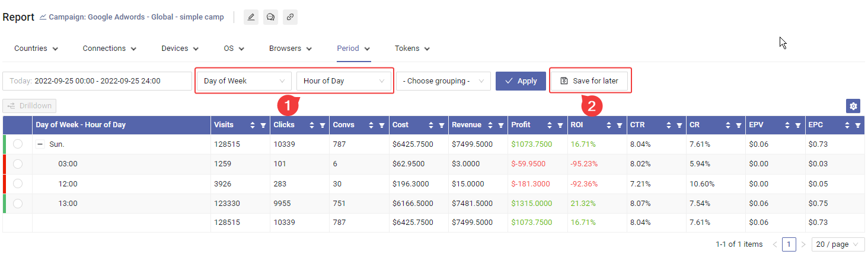Sort the Cost column
The image size is (868, 261).
tap(431, 125)
